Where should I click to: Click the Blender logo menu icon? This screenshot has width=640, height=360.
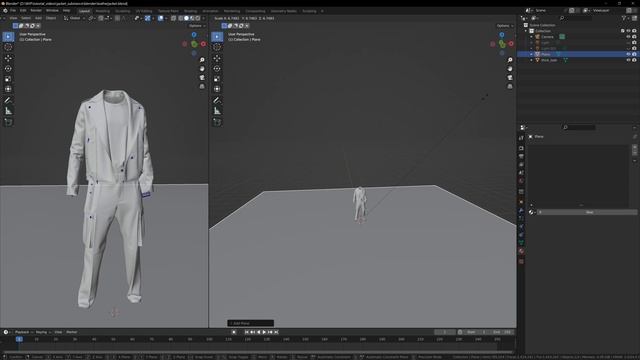(5, 11)
